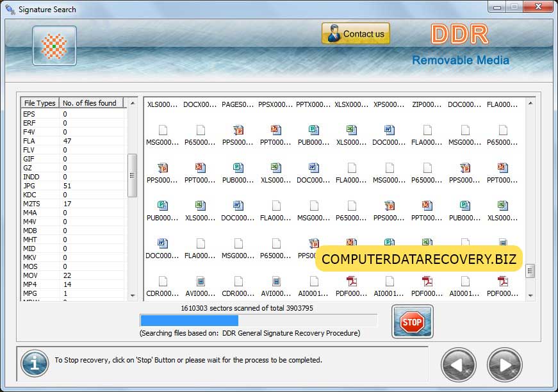Select the MOS file type row
Image resolution: width=558 pixels, height=392 pixels.
(x=73, y=266)
